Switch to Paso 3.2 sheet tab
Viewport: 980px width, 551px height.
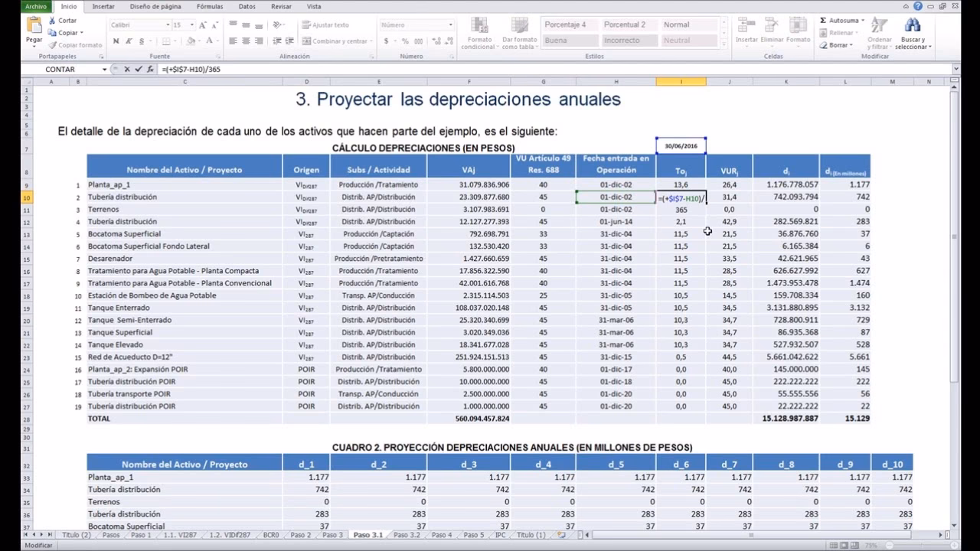(x=407, y=535)
